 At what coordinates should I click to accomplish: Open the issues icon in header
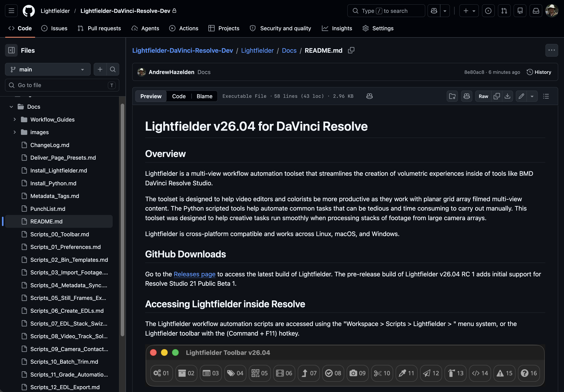click(488, 11)
